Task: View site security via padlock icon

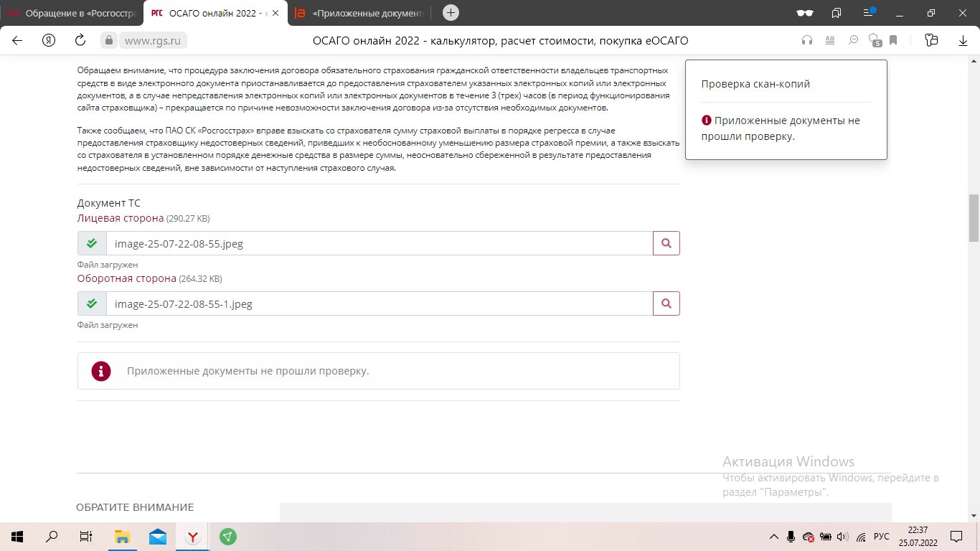Action: (x=108, y=40)
